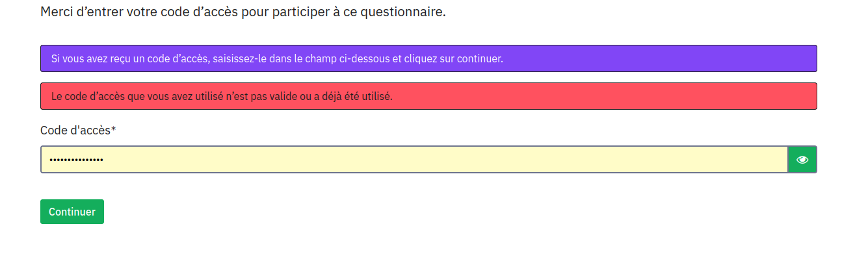The height and width of the screenshot is (261, 868).
Task: Reveal masked characters with the eye button
Action: [802, 160]
